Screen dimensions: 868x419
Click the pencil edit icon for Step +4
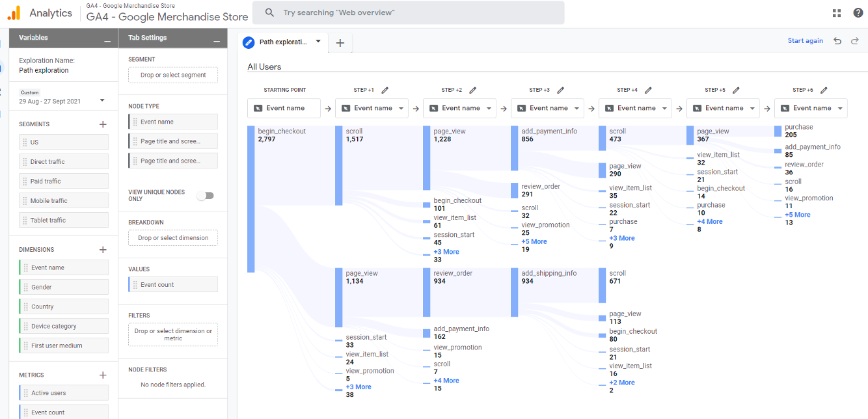click(648, 90)
